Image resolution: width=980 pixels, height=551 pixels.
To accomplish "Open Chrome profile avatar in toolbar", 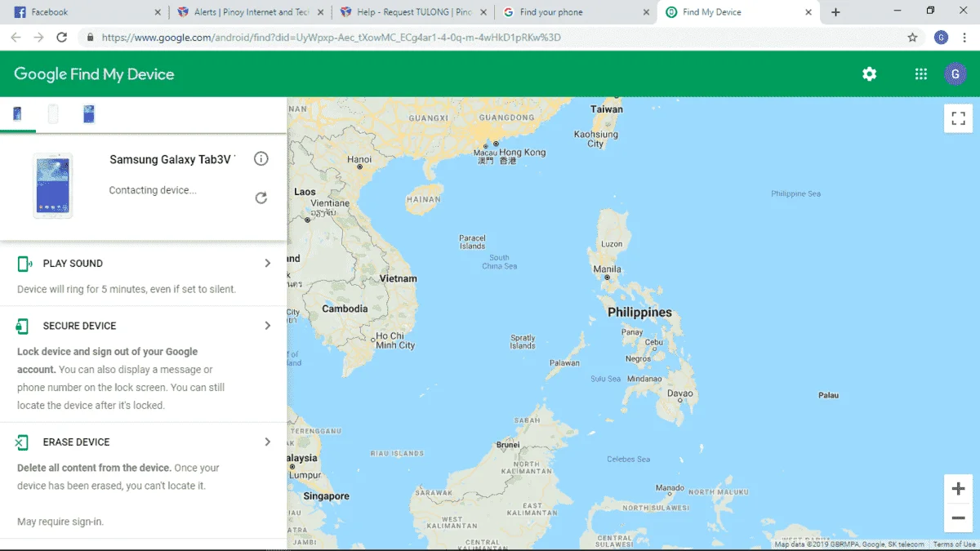I will click(941, 38).
